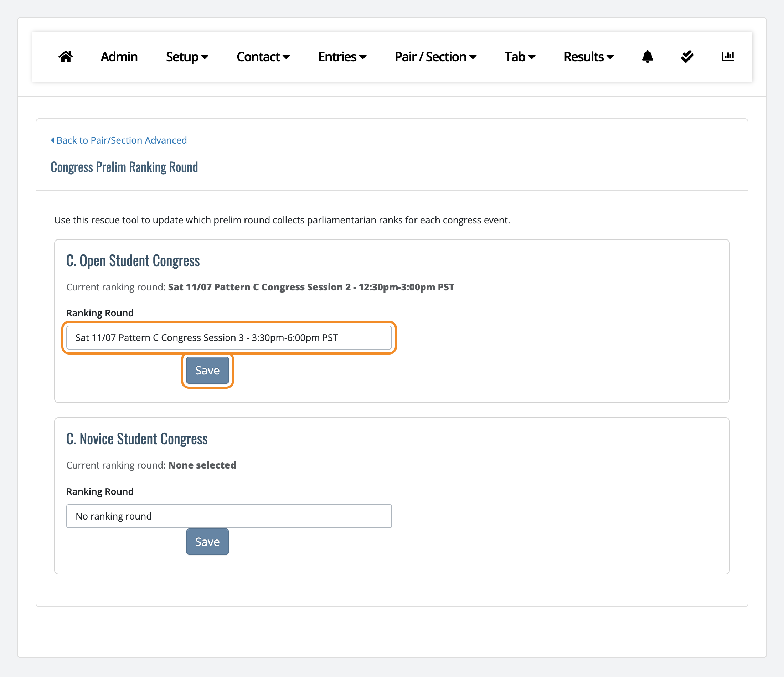
Task: Click the rescue tool description sentence
Action: tap(282, 220)
